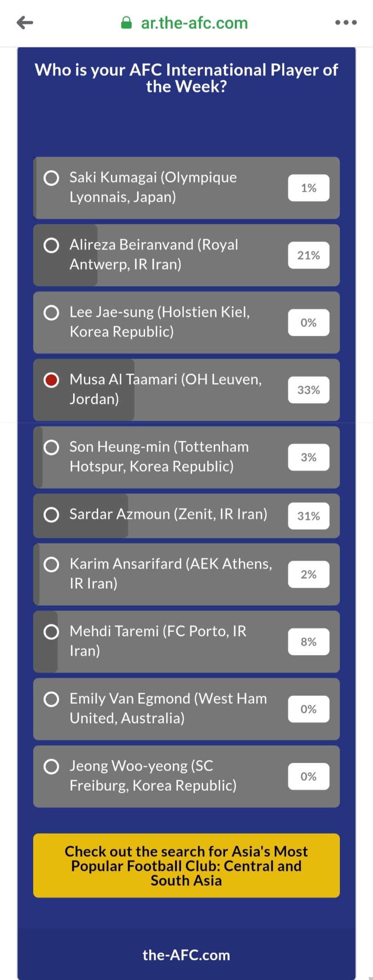Tap the back arrow icon

25,23
